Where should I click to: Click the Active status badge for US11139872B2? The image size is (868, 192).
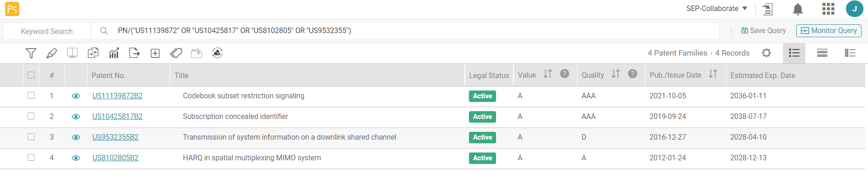point(482,96)
